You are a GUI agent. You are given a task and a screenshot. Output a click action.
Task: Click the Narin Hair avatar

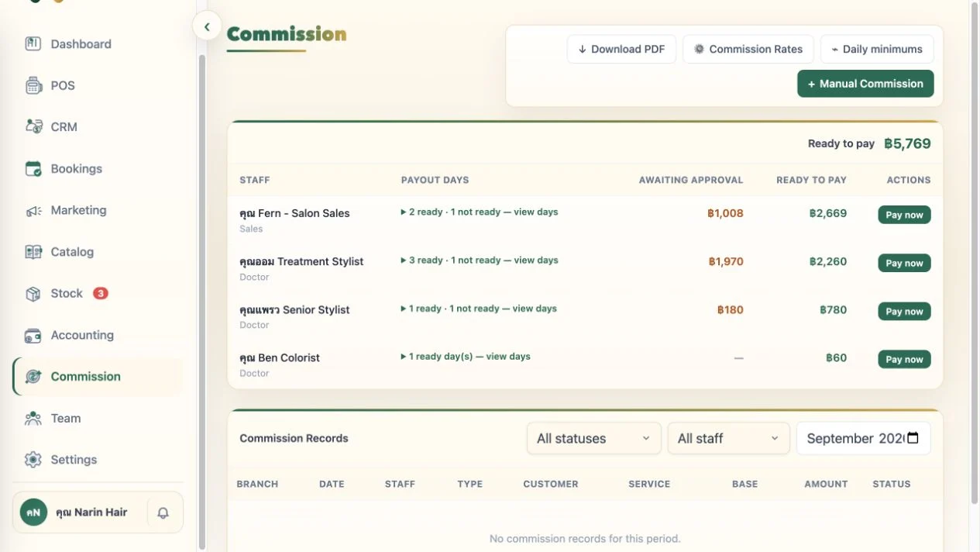[x=33, y=512]
